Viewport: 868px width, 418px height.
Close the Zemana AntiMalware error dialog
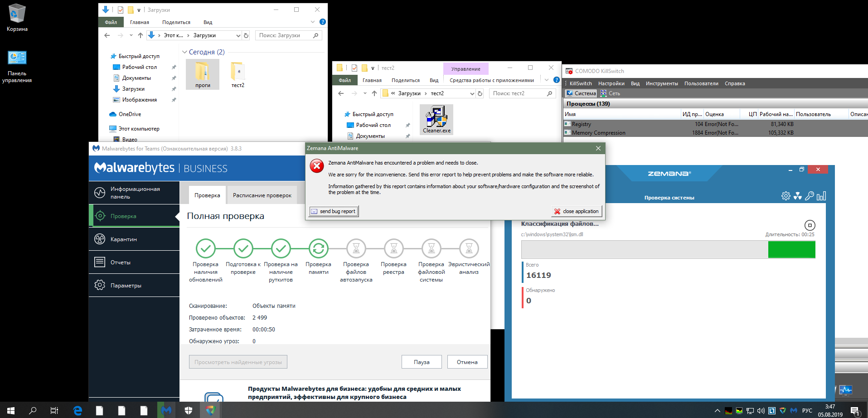598,148
